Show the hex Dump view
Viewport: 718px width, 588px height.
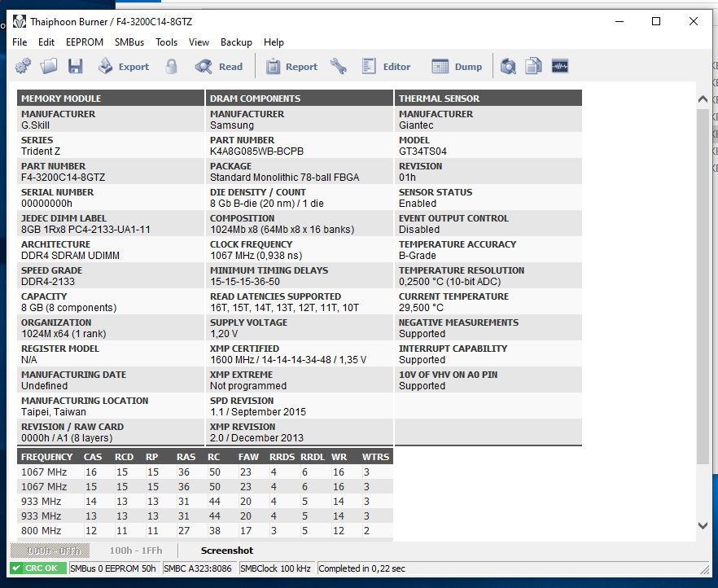pos(457,67)
